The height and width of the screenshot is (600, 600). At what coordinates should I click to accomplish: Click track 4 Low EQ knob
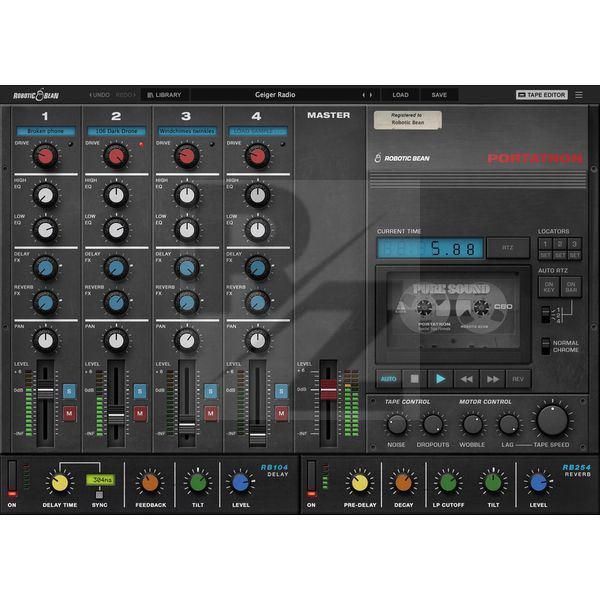coord(258,230)
